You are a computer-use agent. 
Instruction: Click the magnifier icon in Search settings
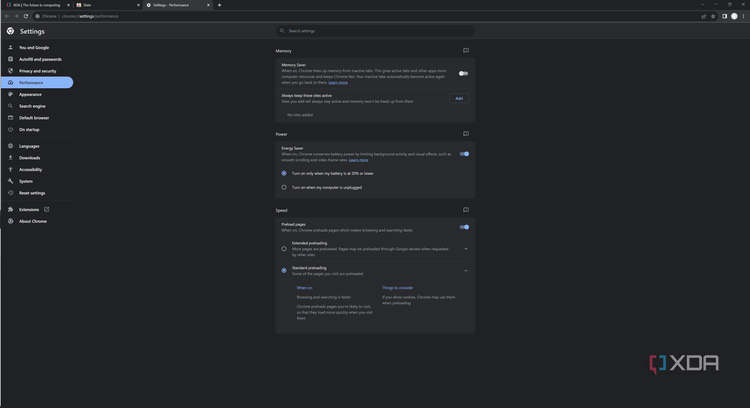[x=282, y=31]
